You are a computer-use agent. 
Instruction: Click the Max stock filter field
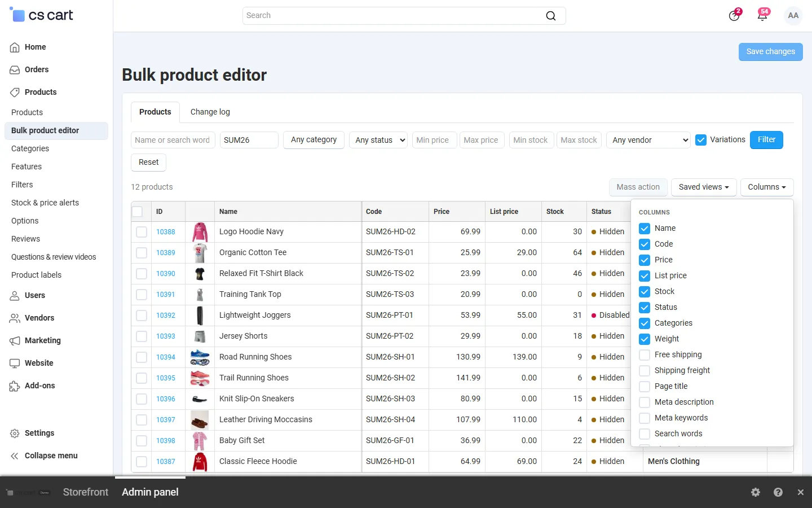click(579, 140)
